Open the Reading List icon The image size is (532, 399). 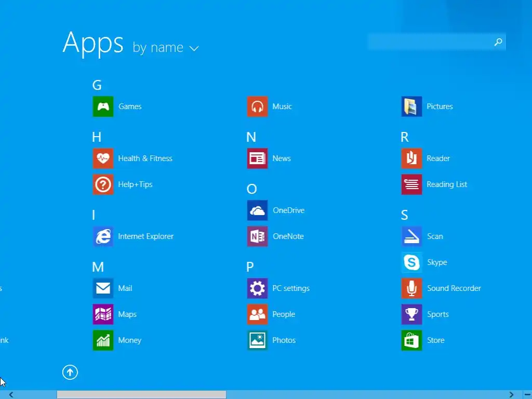tap(412, 184)
